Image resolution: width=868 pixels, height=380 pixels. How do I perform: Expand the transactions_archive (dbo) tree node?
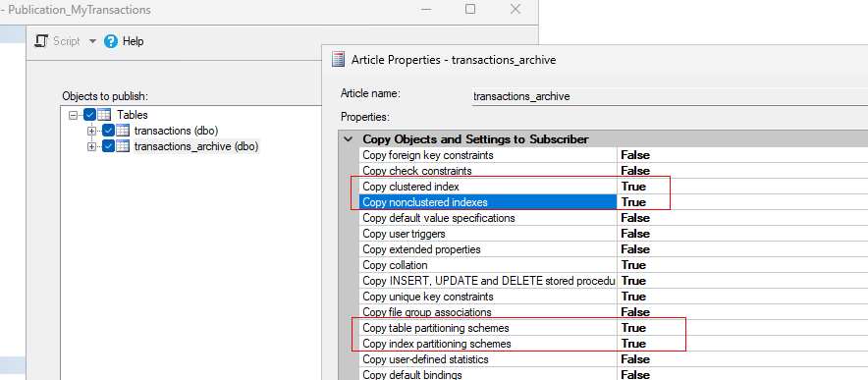92,146
